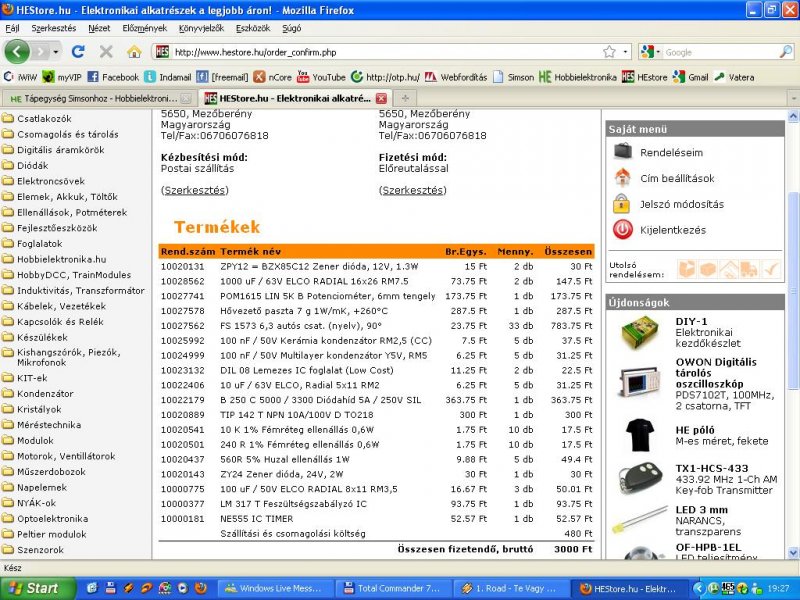The width and height of the screenshot is (800, 600).
Task: Click the red power icon for Kijelentkezés
Action: point(622,230)
